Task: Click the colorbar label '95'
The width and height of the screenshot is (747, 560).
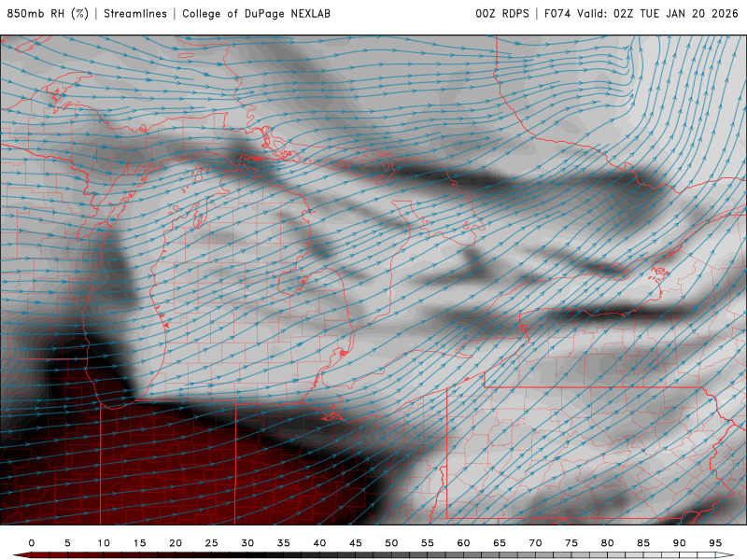Action: [715, 543]
